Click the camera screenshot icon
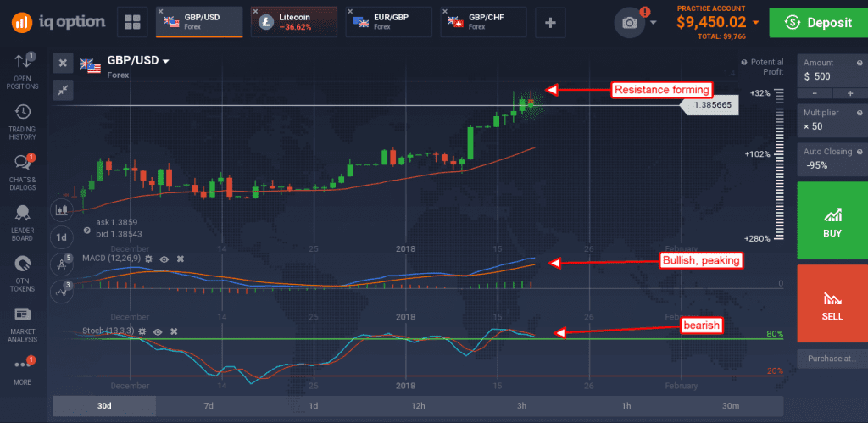868x423 pixels. [630, 22]
